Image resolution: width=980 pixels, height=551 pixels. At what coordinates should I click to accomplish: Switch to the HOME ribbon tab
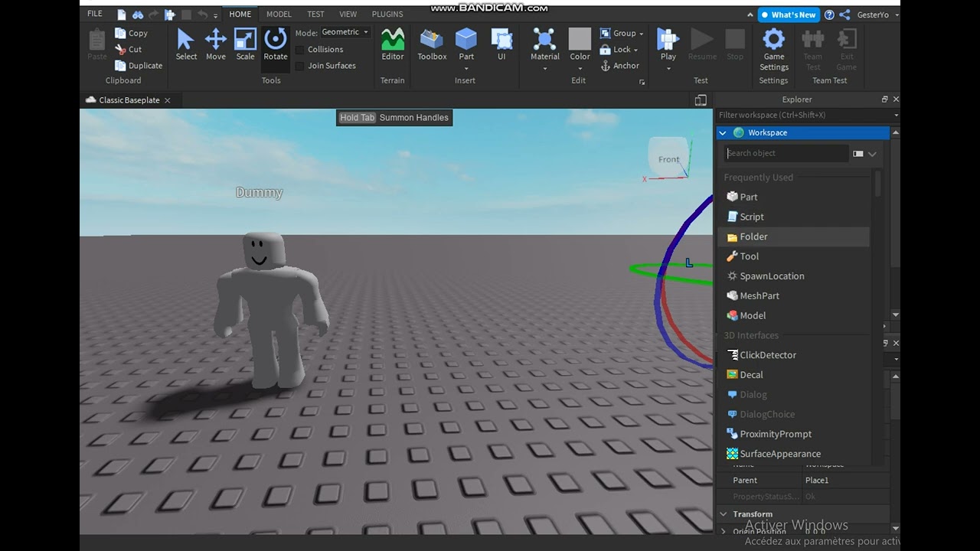[240, 14]
